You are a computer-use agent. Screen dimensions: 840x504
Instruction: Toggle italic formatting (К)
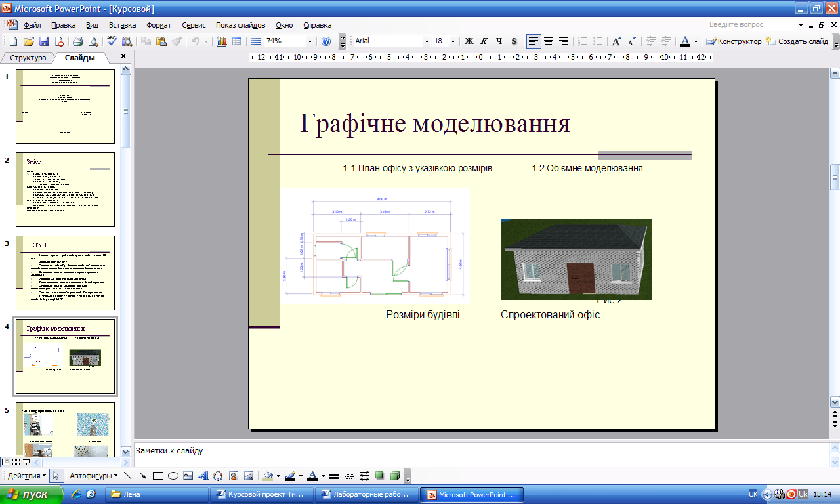(x=484, y=41)
